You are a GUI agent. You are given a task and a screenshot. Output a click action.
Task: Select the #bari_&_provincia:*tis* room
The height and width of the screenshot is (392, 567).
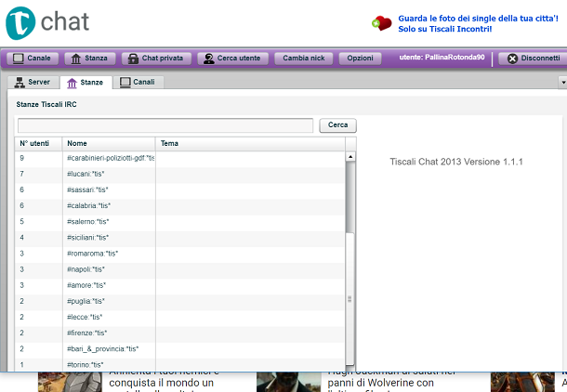click(x=179, y=349)
